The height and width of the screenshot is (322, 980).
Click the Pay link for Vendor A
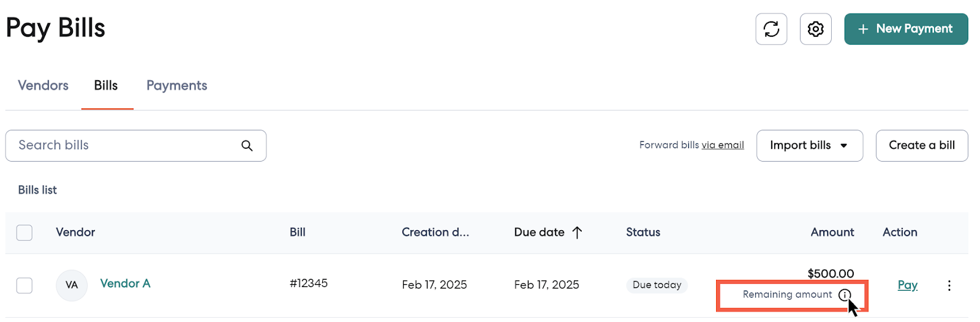point(907,285)
